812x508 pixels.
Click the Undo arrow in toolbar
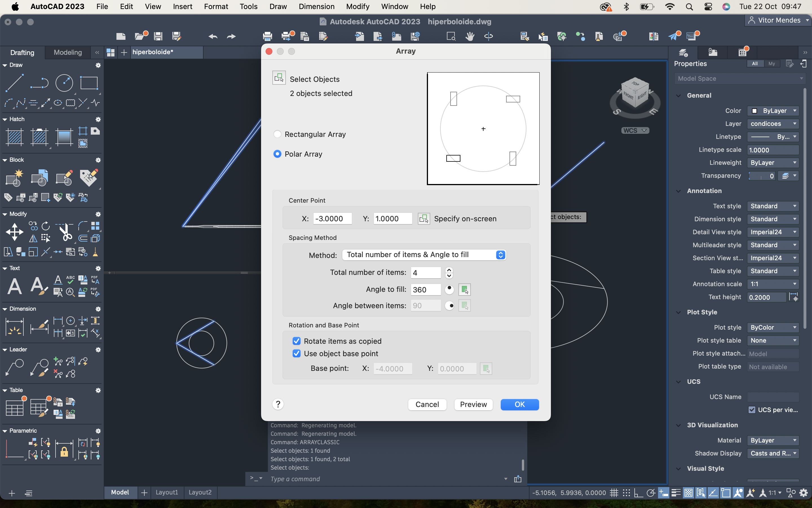click(x=213, y=36)
